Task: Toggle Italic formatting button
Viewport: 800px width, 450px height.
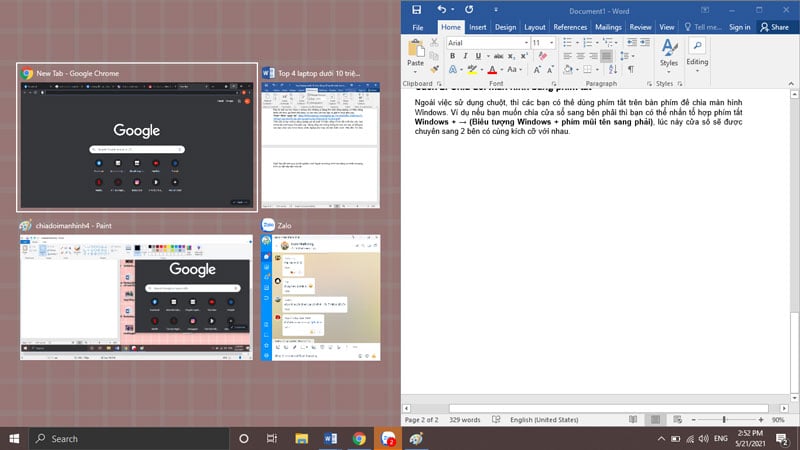Action: click(x=466, y=57)
